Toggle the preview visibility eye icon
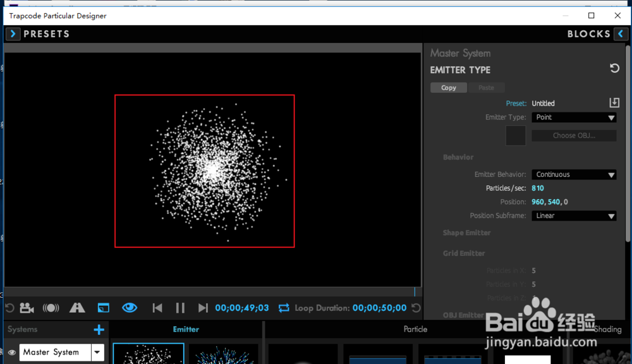The width and height of the screenshot is (632, 364). [130, 308]
